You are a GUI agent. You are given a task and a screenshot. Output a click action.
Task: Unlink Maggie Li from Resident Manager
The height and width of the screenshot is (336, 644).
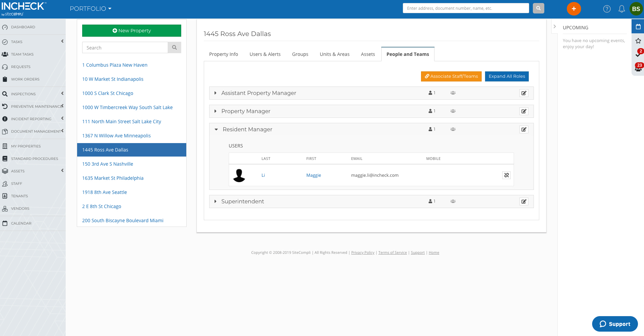[x=506, y=175]
